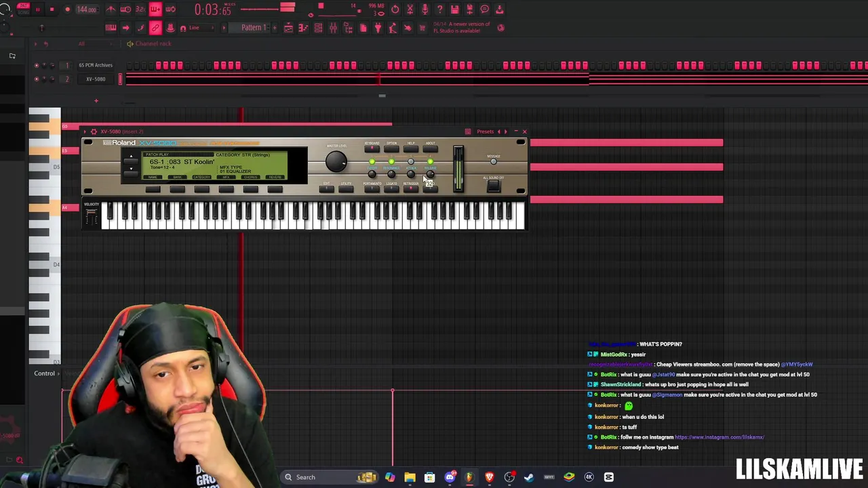This screenshot has width=868, height=488.
Task: Arm the record button in transport
Action: pyautogui.click(x=67, y=9)
